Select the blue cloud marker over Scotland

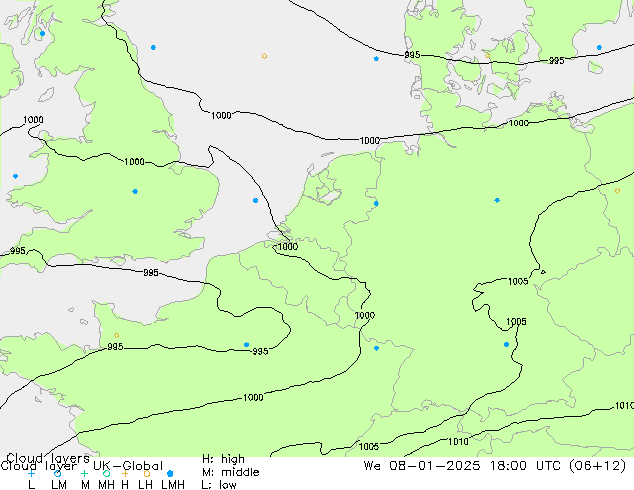(42, 34)
